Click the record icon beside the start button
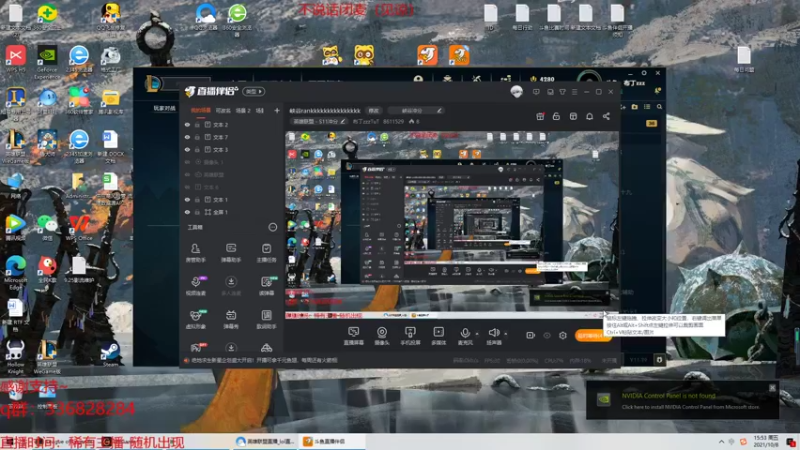This screenshot has height=450, width=800. (531, 335)
